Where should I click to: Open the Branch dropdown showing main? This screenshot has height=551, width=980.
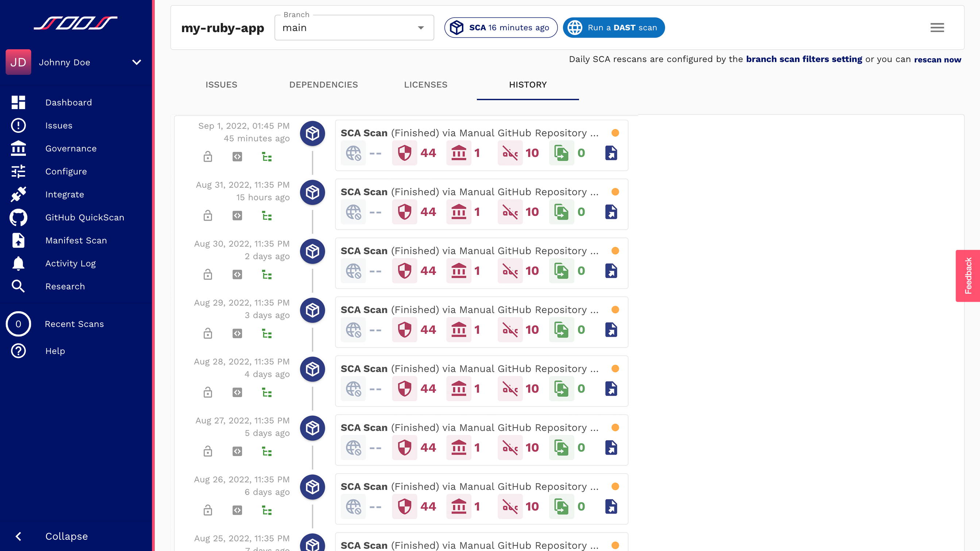354,28
